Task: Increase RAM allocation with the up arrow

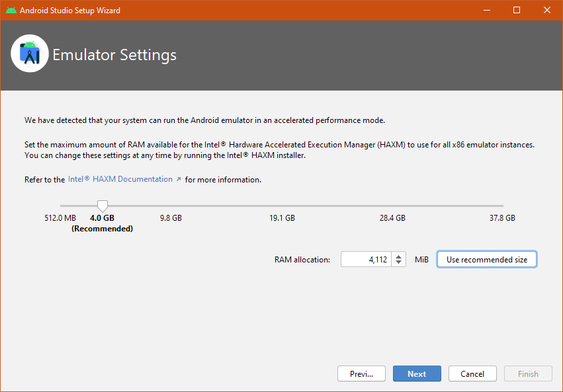Action: (398, 256)
